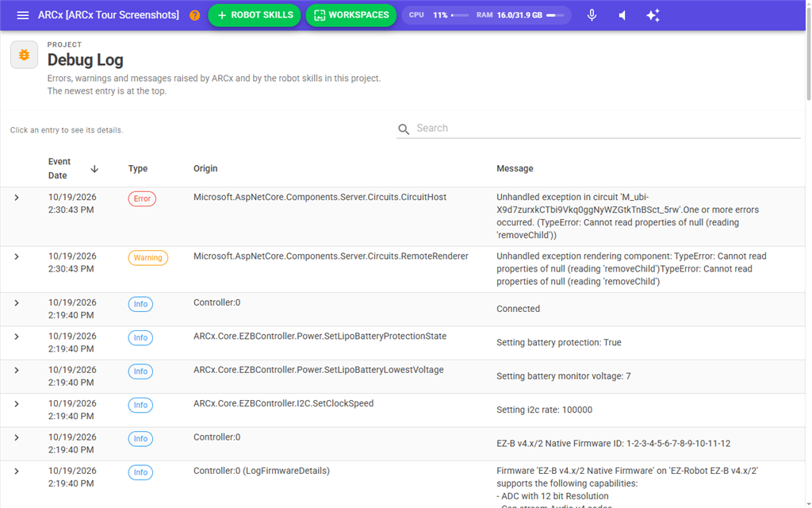Click the Firmware capabilities message in last row
Viewport: 812px width, 508px height.
(627, 487)
